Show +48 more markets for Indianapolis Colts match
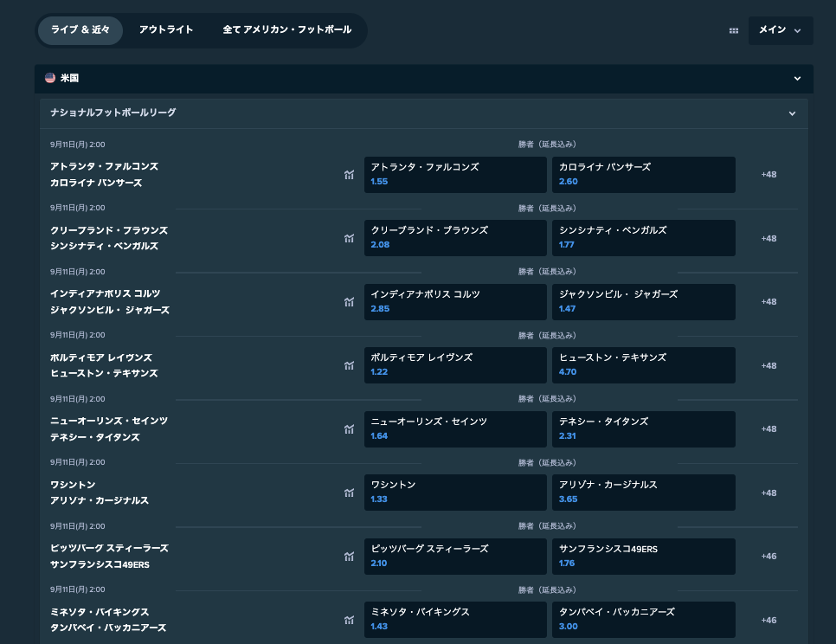 (768, 302)
